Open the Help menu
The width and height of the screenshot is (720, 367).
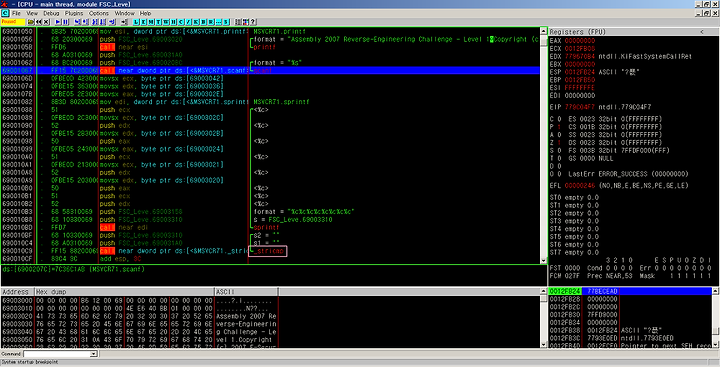(x=145, y=13)
